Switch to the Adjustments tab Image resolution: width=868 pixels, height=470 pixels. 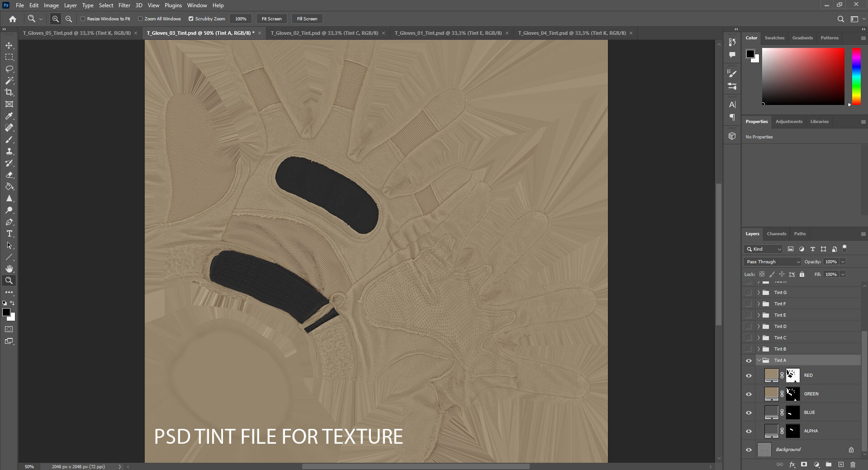[x=789, y=122]
